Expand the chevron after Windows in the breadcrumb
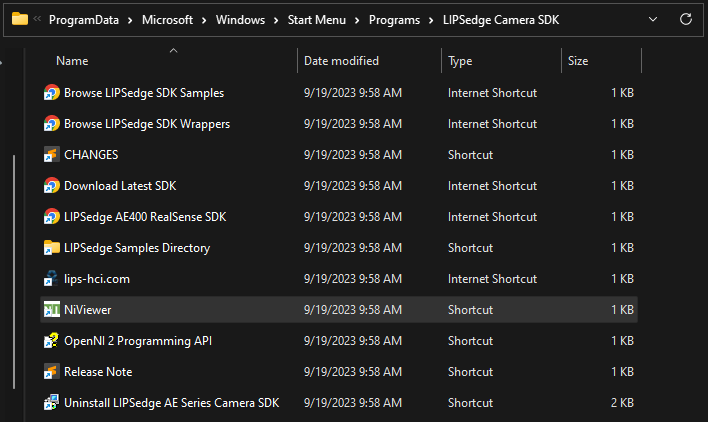The image size is (708, 422). [276, 20]
